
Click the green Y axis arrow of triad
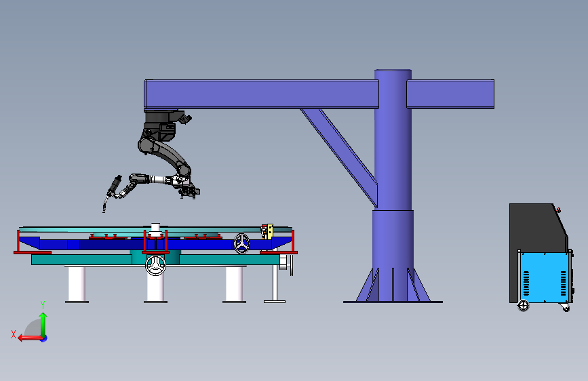point(43,324)
